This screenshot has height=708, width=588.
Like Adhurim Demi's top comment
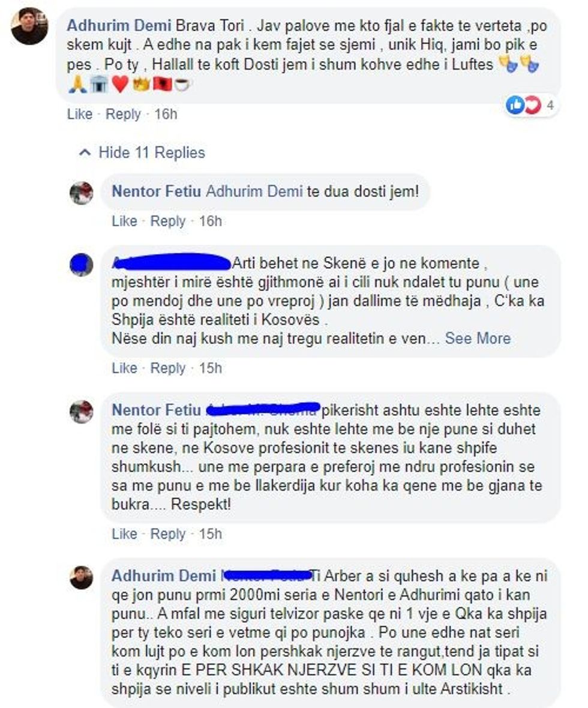(79, 114)
